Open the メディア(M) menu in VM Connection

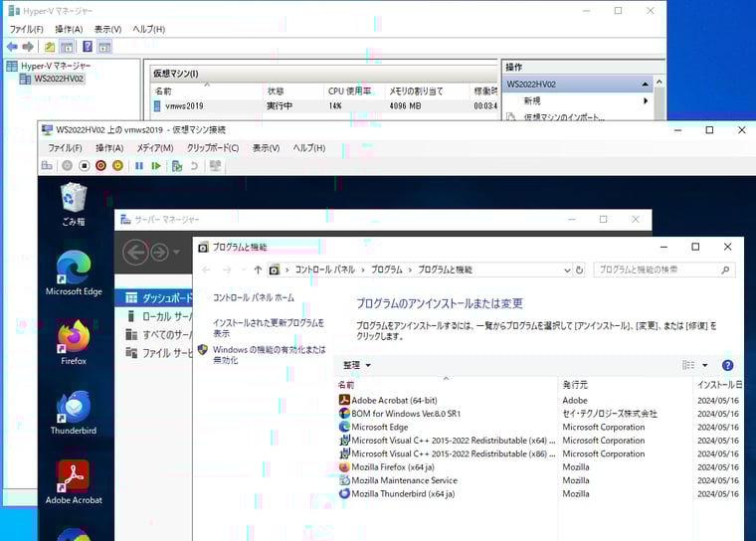pos(155,148)
